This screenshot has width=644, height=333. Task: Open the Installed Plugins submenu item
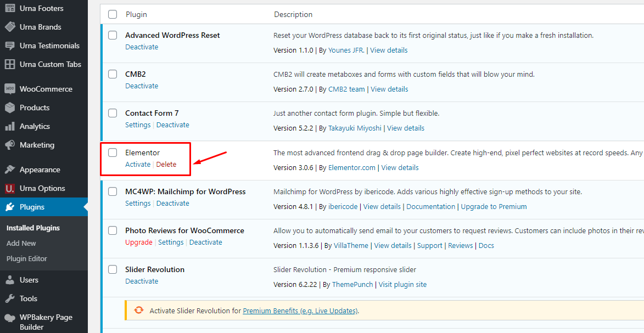click(33, 228)
